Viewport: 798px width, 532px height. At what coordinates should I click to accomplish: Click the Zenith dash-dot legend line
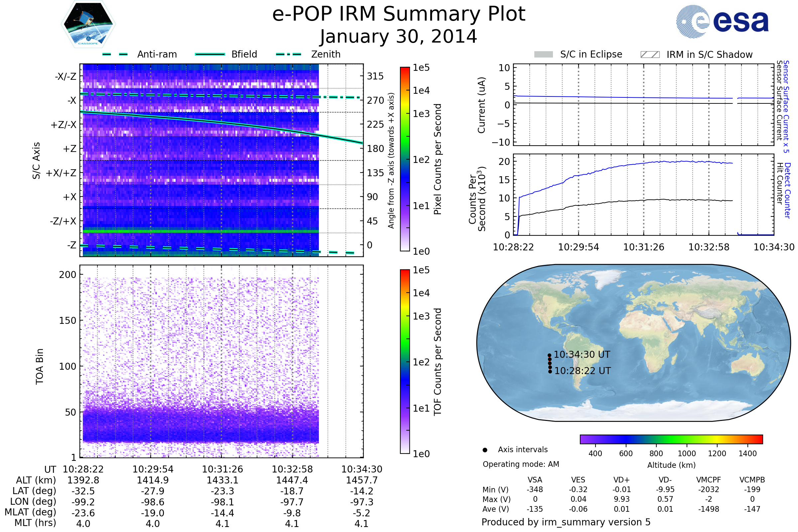289,54
